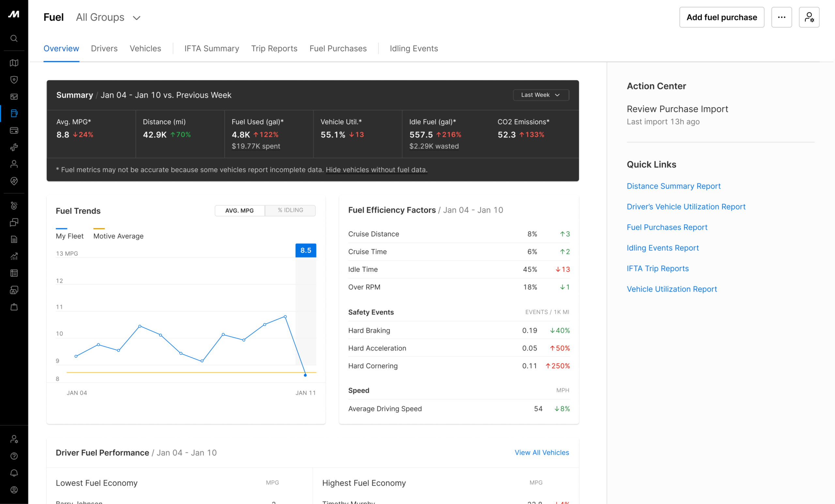The width and height of the screenshot is (835, 504).
Task: Switch to the Fuel Purchases tab
Action: (x=338, y=49)
